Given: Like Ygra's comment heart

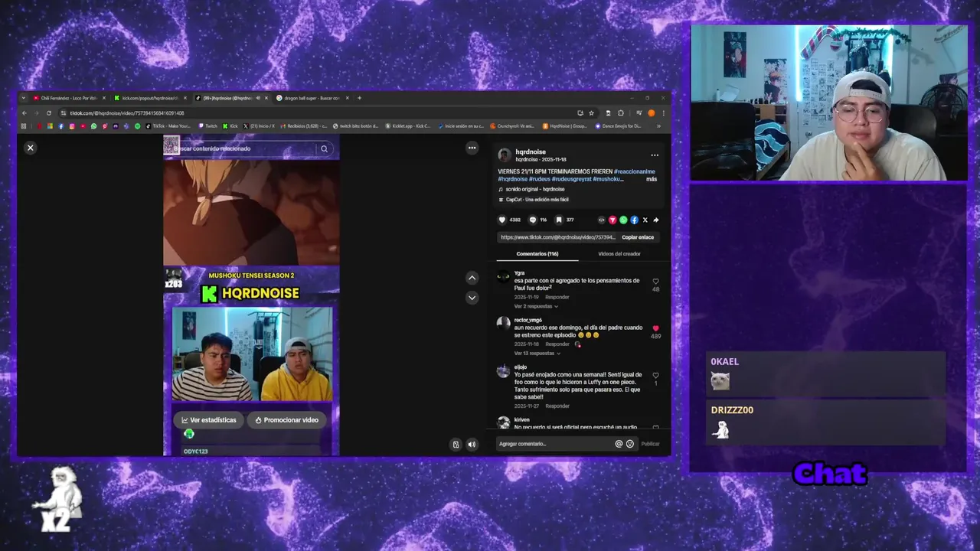Looking at the screenshot, I should 655,282.
